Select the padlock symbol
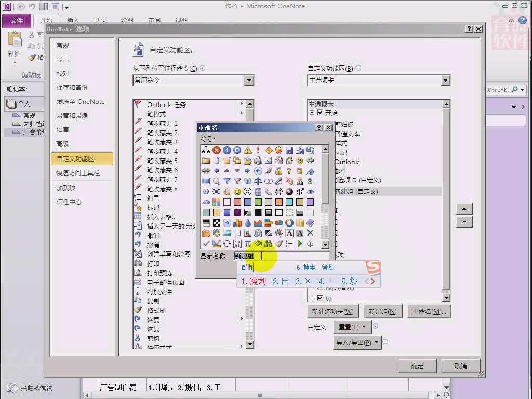This screenshot has height=399, width=532. (x=278, y=170)
